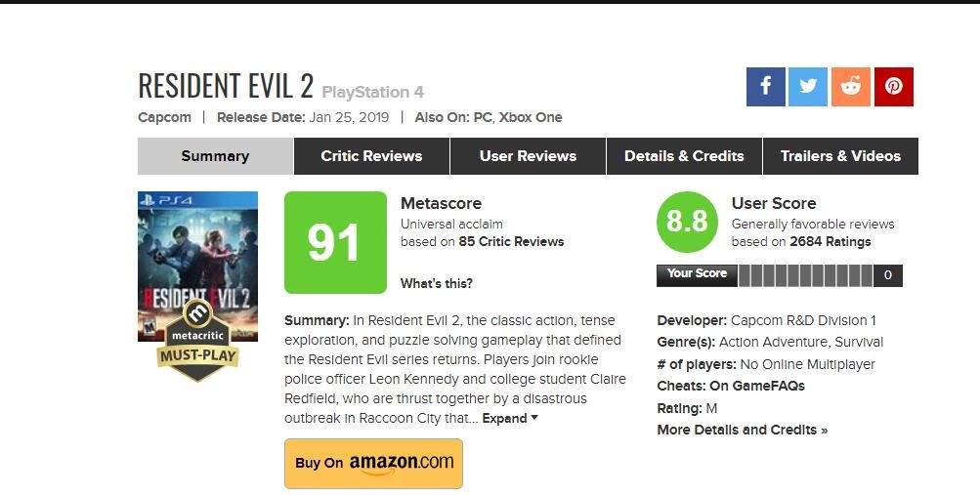Switch to Critic Reviews tab

(371, 156)
